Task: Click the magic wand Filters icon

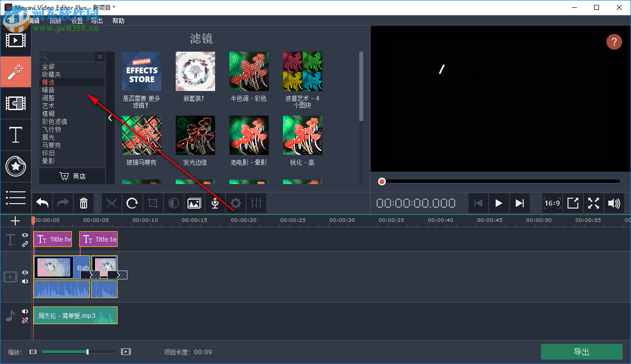Action: coord(16,72)
